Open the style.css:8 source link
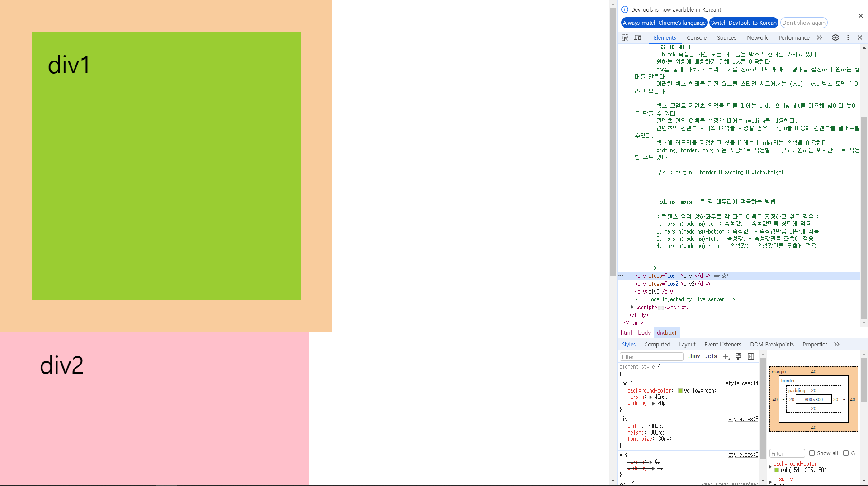Screen dimensions: 868x486 coord(743,419)
